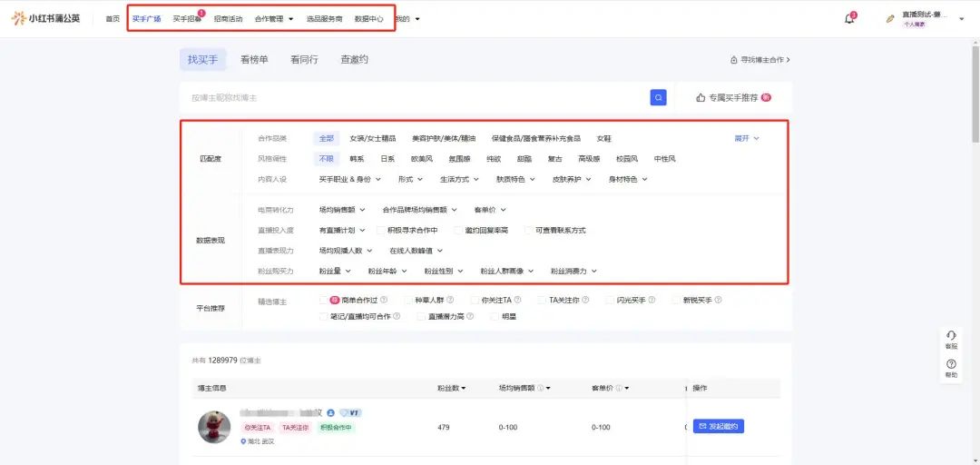Viewport: 980px width, 465px height.
Task: Check the 邀约回复率高 checkbox
Action: tap(458, 231)
